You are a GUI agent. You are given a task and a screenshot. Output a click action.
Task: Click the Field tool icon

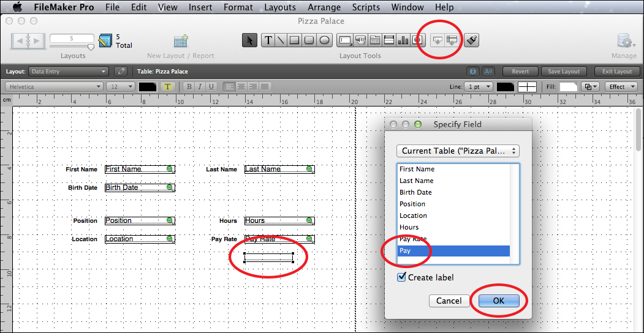pyautogui.click(x=438, y=40)
